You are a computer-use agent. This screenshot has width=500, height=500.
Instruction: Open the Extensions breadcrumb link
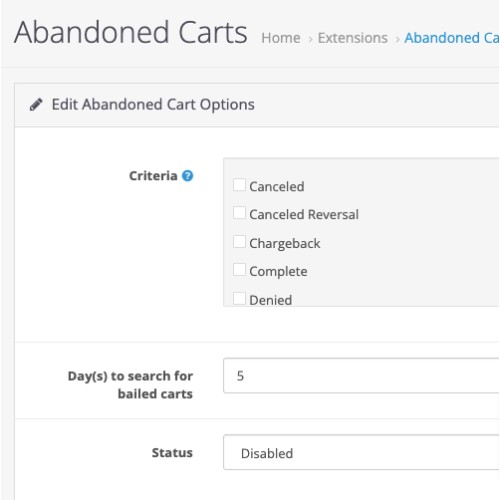pos(353,38)
